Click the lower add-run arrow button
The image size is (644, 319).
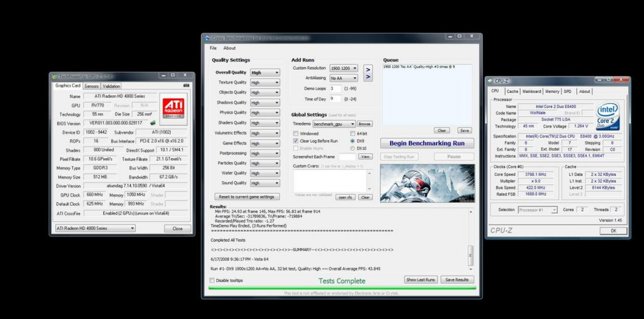coord(368,77)
